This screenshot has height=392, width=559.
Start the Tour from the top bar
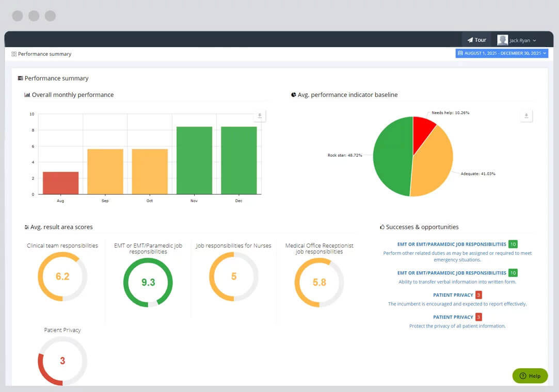tap(476, 39)
